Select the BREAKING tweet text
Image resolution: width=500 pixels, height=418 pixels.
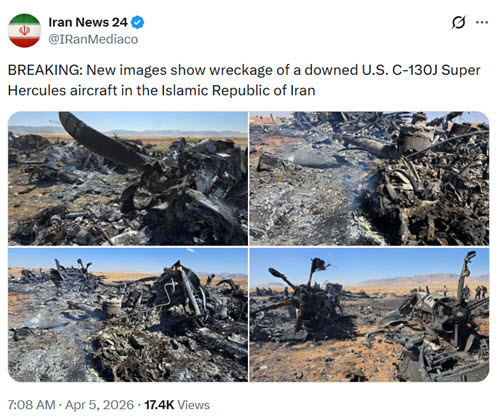tap(244, 80)
